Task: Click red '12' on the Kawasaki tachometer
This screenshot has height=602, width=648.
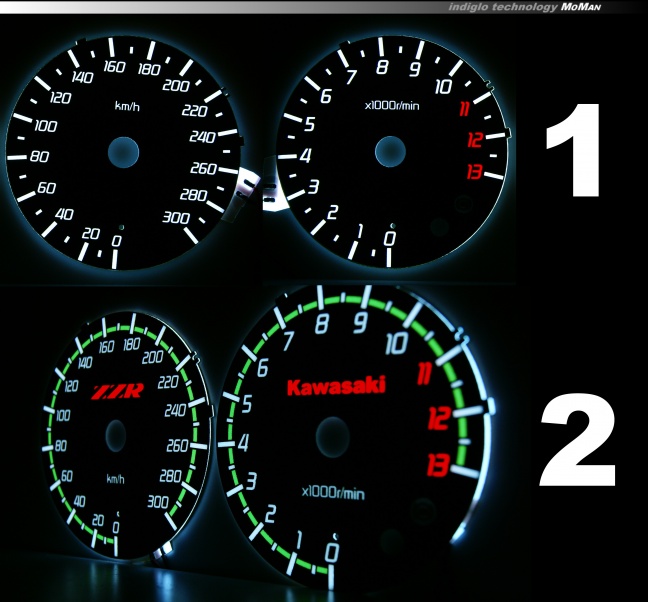Action: (x=439, y=418)
